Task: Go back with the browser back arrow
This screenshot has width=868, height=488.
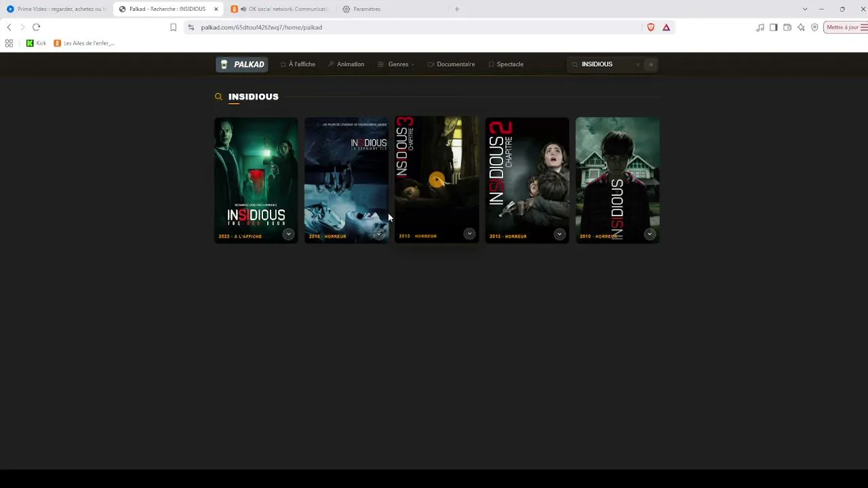Action: coord(9,27)
